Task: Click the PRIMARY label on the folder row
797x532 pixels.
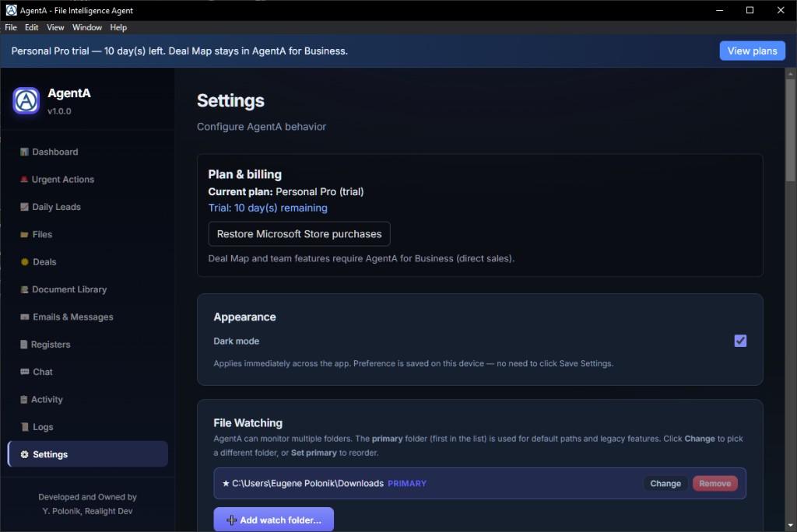Action: pos(407,483)
